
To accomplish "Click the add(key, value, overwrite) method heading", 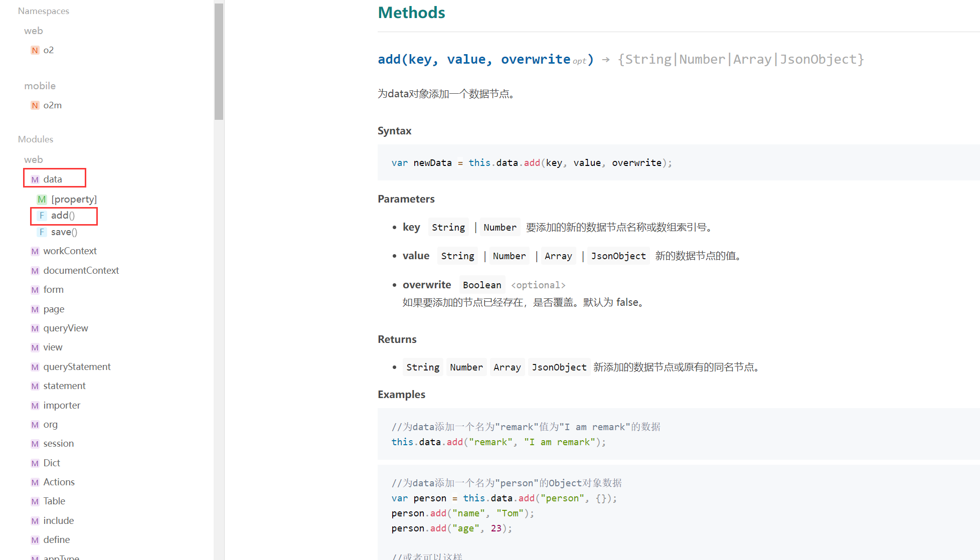I will [485, 60].
